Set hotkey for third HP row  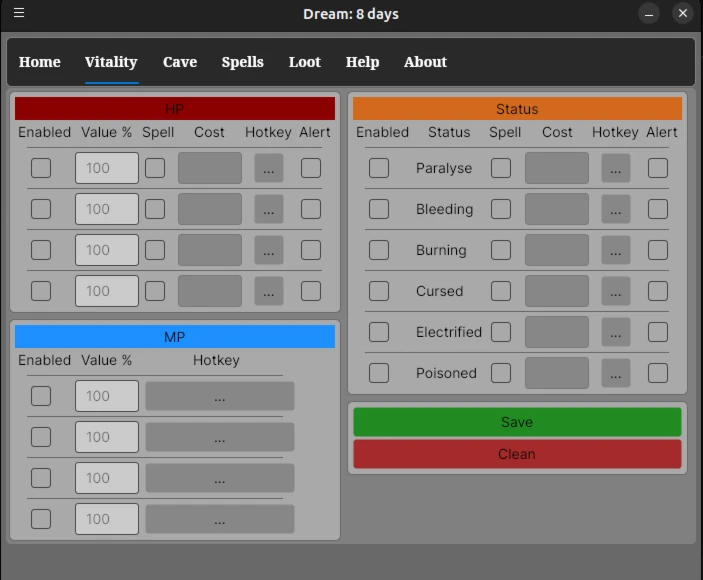click(x=269, y=250)
